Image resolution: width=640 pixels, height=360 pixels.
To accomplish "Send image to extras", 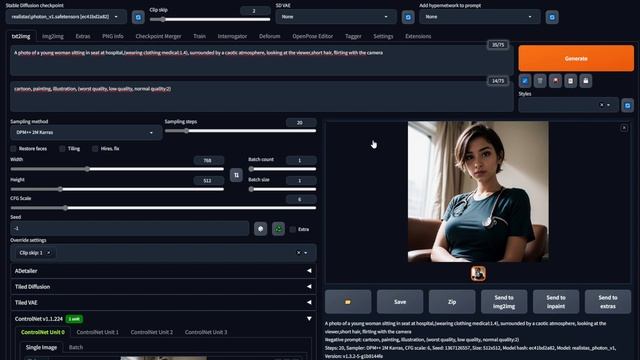I will tap(608, 302).
